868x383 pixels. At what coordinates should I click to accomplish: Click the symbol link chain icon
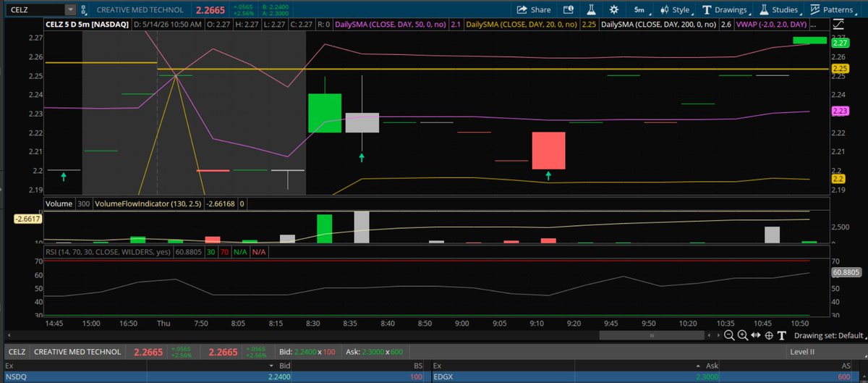click(85, 10)
